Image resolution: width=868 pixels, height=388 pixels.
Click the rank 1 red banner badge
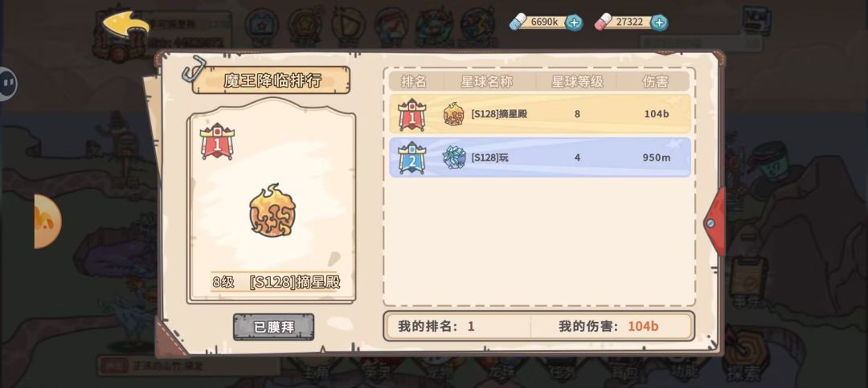411,114
